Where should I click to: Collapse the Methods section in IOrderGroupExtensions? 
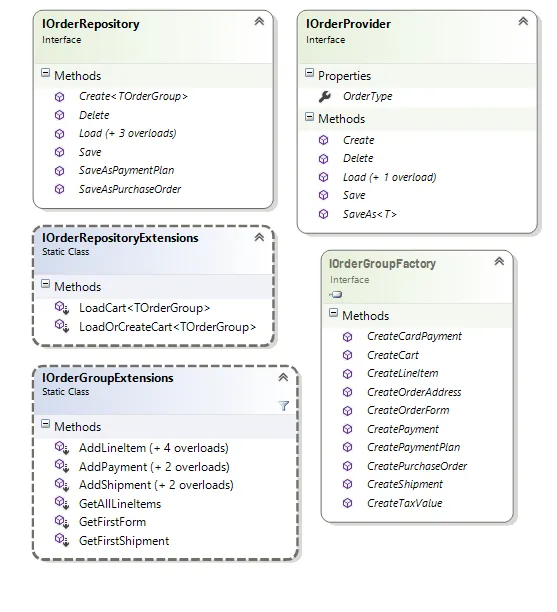pos(46,424)
